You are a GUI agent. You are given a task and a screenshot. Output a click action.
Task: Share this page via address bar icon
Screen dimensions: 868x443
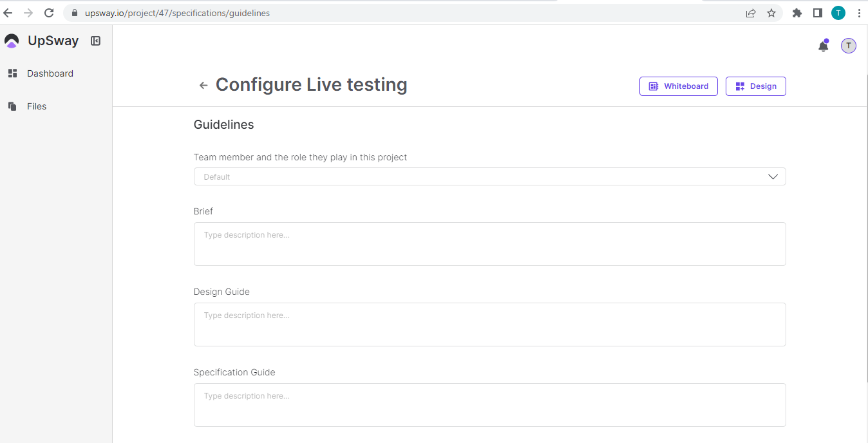pyautogui.click(x=751, y=13)
